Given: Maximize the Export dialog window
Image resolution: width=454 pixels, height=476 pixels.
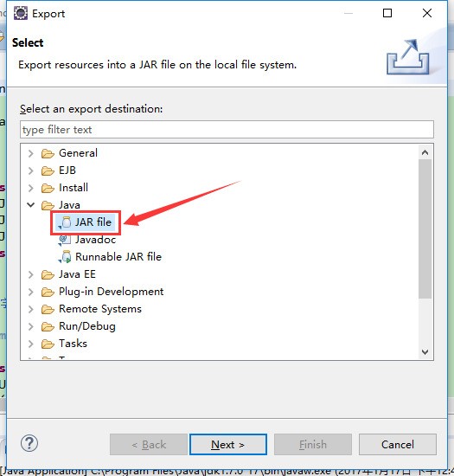Looking at the screenshot, I should tap(387, 13).
